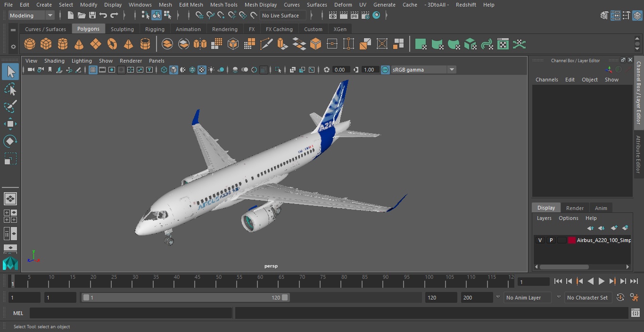The width and height of the screenshot is (644, 332).
Task: Create a polygon pyramid from the shelf
Action: click(x=128, y=44)
